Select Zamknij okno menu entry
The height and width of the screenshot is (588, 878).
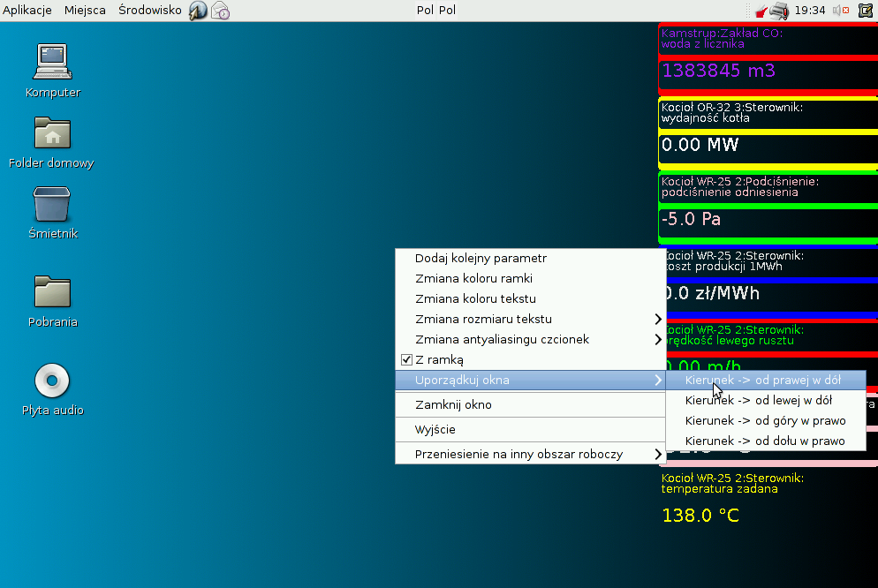(530, 404)
